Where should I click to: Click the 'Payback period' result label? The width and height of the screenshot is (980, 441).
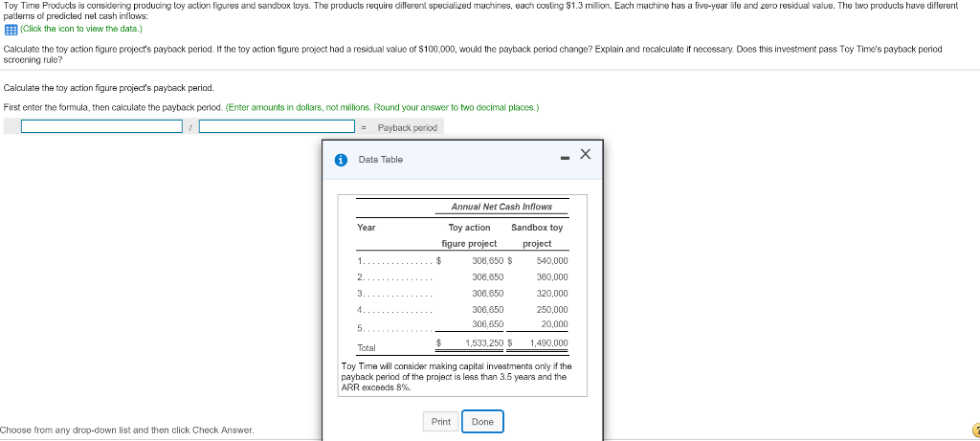[407, 127]
